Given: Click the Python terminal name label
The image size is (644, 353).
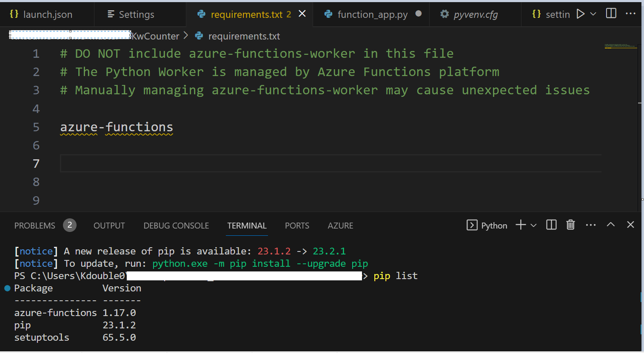Looking at the screenshot, I should pyautogui.click(x=494, y=226).
